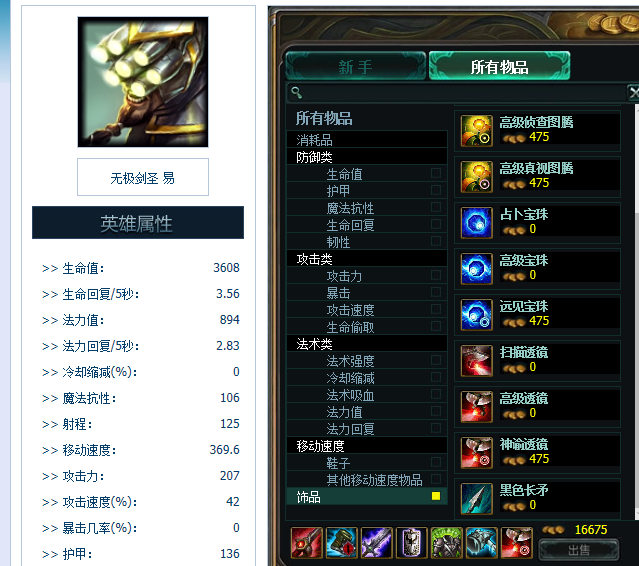Click the 出售 sell button

(579, 550)
